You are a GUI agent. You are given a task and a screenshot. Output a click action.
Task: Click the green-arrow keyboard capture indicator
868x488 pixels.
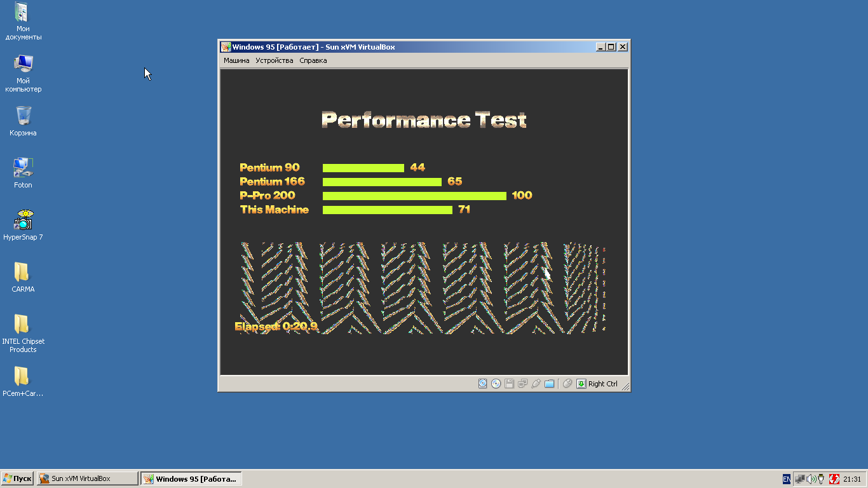click(x=581, y=384)
